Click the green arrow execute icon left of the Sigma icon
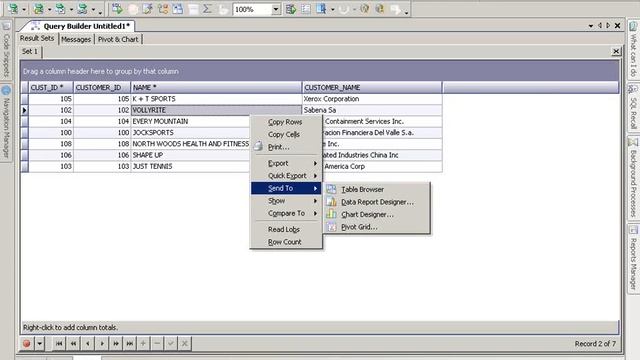The height and width of the screenshot is (360, 640). (117, 9)
